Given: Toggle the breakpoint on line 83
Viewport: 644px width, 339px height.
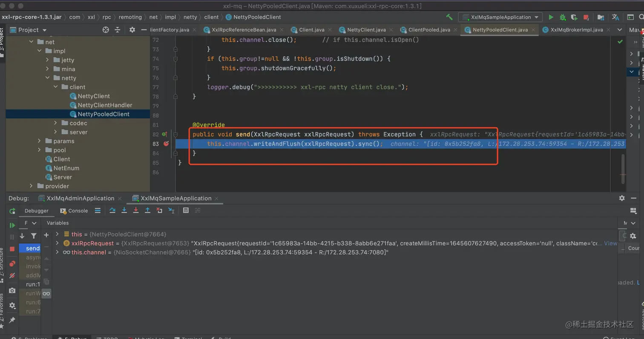Looking at the screenshot, I should click(x=166, y=144).
